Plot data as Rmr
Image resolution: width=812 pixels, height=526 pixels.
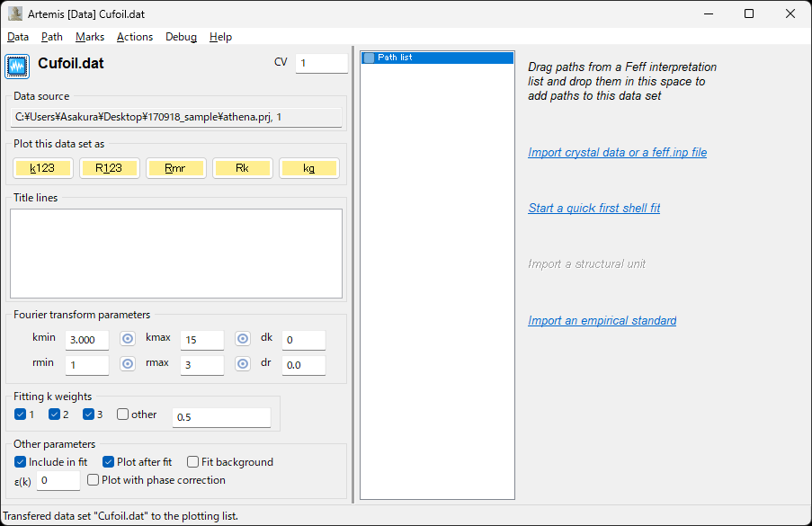(x=175, y=168)
